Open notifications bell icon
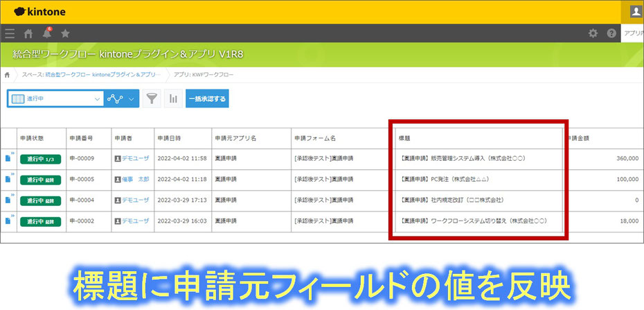The image size is (644, 310). click(x=46, y=33)
